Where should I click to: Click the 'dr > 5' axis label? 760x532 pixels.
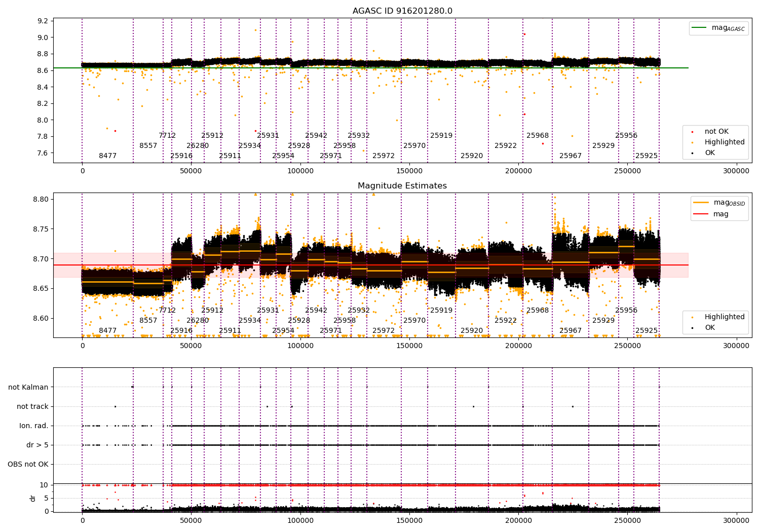(x=37, y=445)
